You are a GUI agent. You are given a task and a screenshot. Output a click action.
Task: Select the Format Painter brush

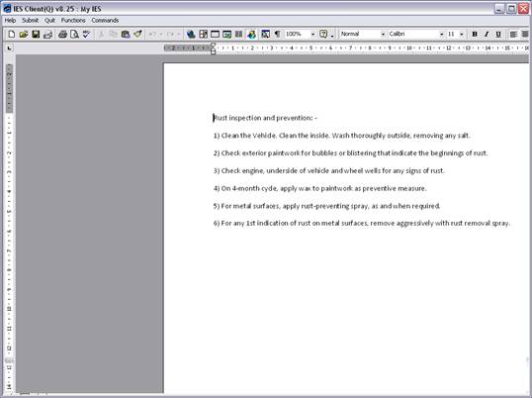[x=137, y=34]
